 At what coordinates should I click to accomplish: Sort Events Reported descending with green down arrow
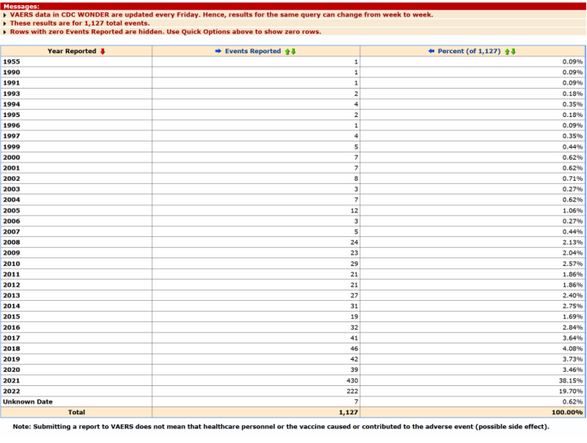click(294, 52)
